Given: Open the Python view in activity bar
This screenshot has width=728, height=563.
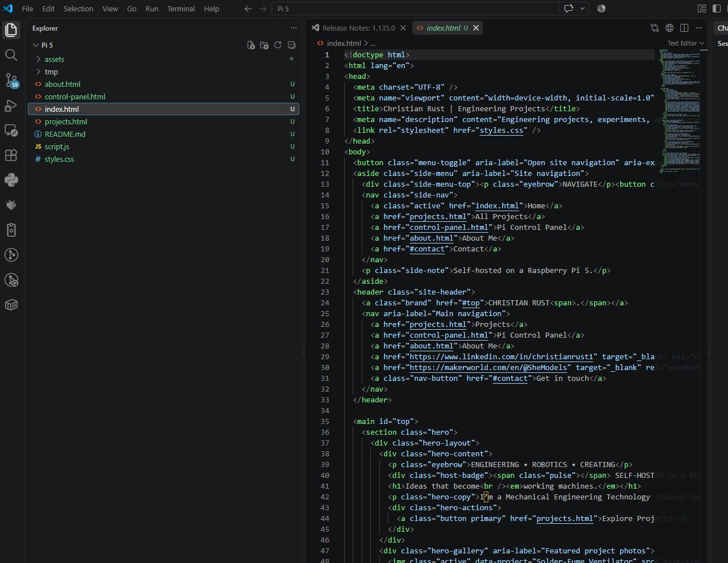Looking at the screenshot, I should click(11, 180).
